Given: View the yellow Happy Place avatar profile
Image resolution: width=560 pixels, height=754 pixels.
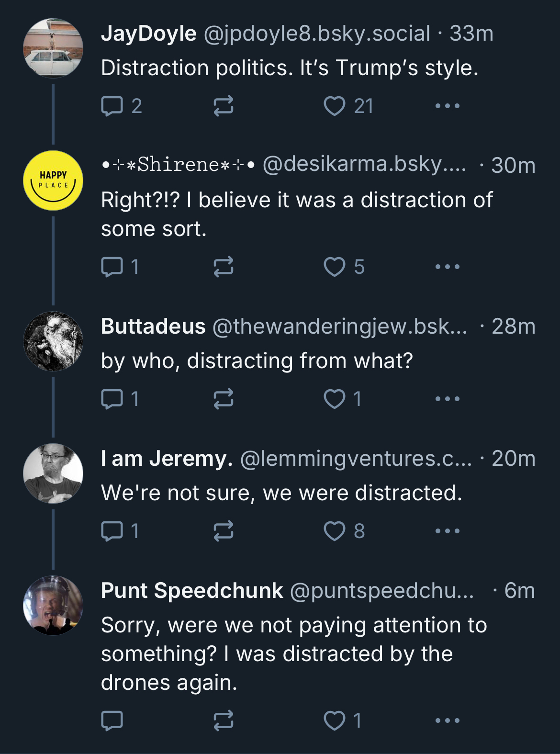Looking at the screenshot, I should point(53,180).
